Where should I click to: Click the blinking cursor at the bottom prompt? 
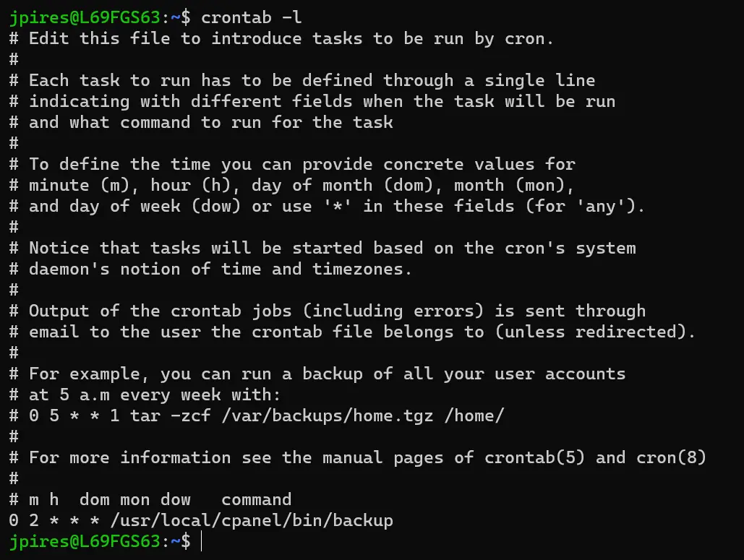tap(202, 541)
